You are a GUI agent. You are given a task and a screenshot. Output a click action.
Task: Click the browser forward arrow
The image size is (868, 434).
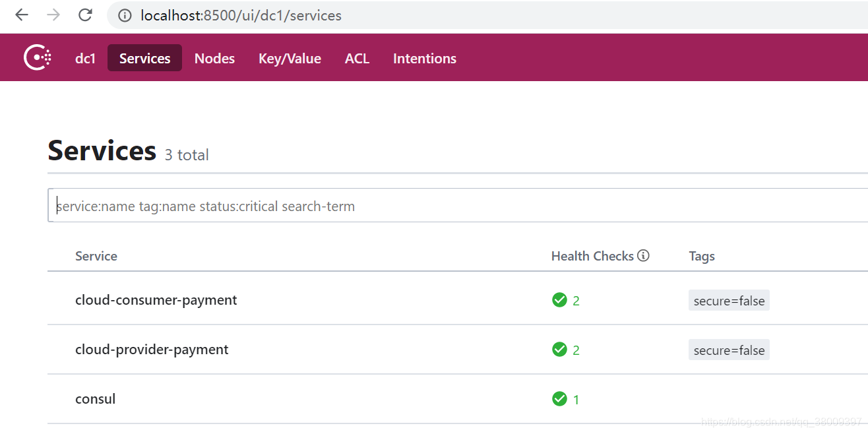pyautogui.click(x=53, y=15)
